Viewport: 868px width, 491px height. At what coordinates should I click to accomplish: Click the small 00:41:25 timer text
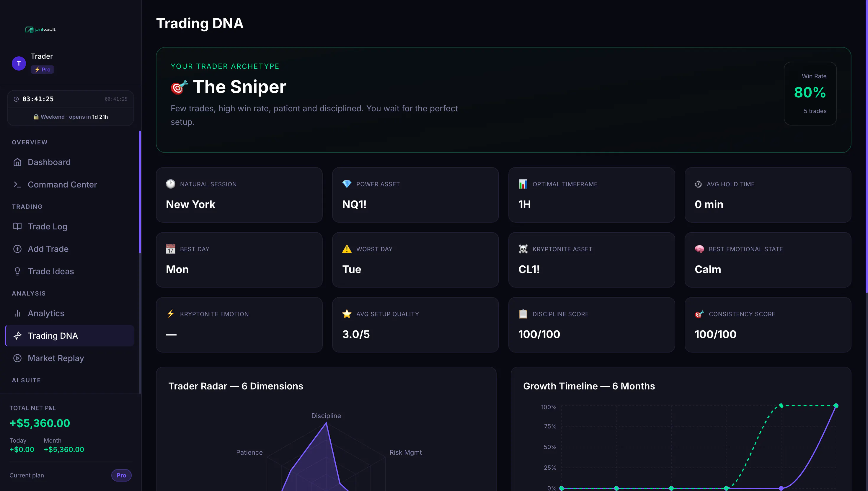pos(116,99)
